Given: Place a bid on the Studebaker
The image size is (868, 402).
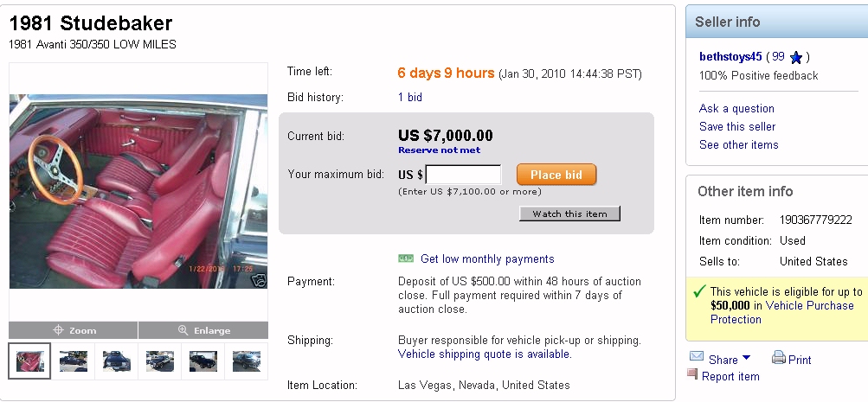Looking at the screenshot, I should pos(556,175).
